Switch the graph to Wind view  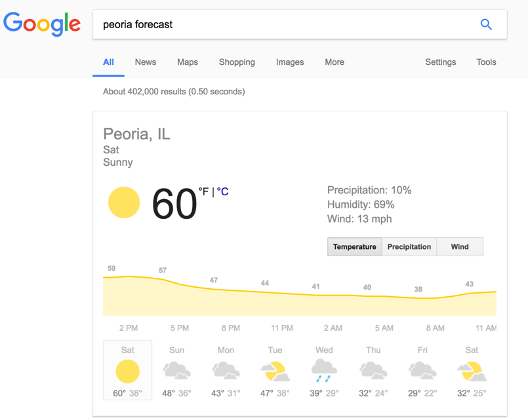click(460, 246)
